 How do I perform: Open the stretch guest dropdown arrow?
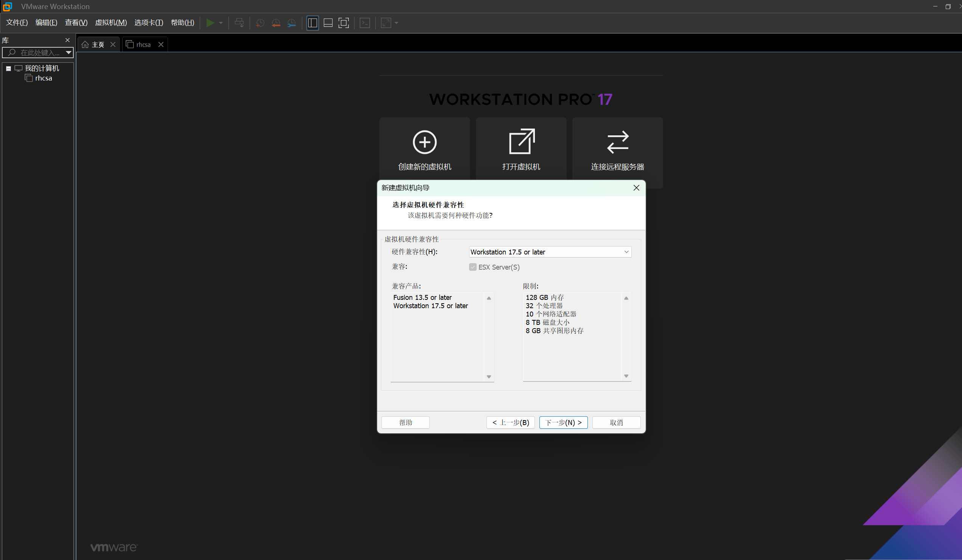click(396, 23)
